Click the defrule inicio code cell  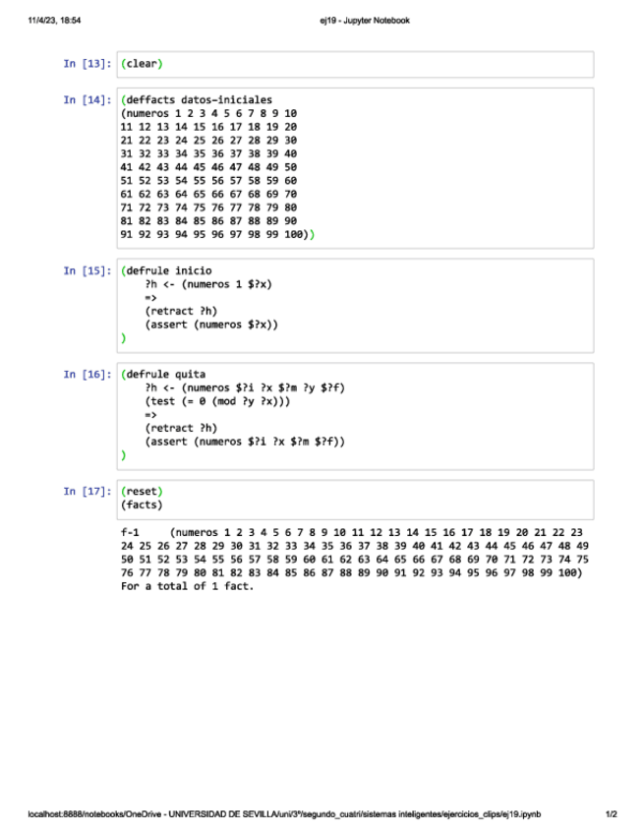pos(355,305)
